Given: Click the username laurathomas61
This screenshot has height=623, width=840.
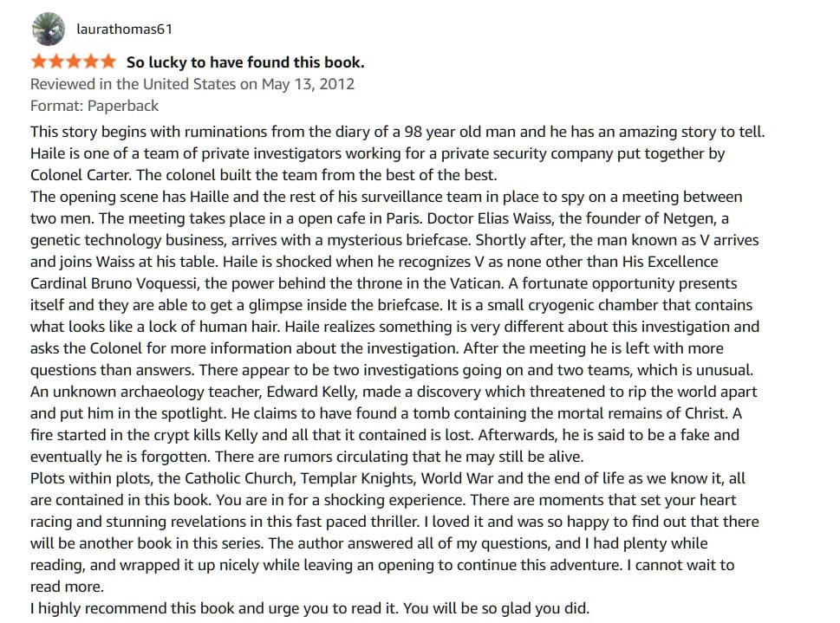Looking at the screenshot, I should click(x=124, y=29).
